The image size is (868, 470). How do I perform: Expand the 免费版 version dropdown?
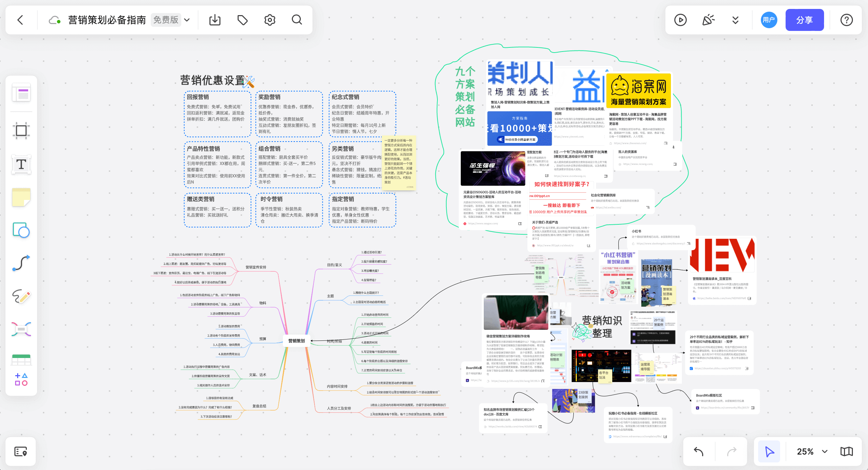click(187, 20)
